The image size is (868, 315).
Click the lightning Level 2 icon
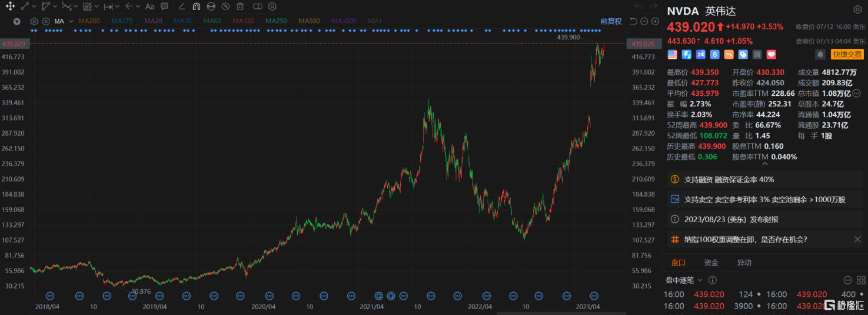click(x=686, y=54)
